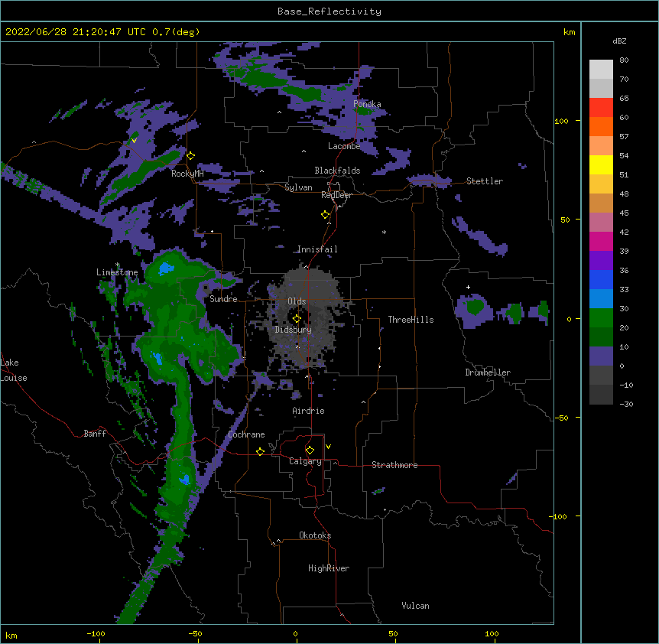Screen dimensions: 659x644
Task: Click the Olds label at radar center
Action: click(297, 301)
